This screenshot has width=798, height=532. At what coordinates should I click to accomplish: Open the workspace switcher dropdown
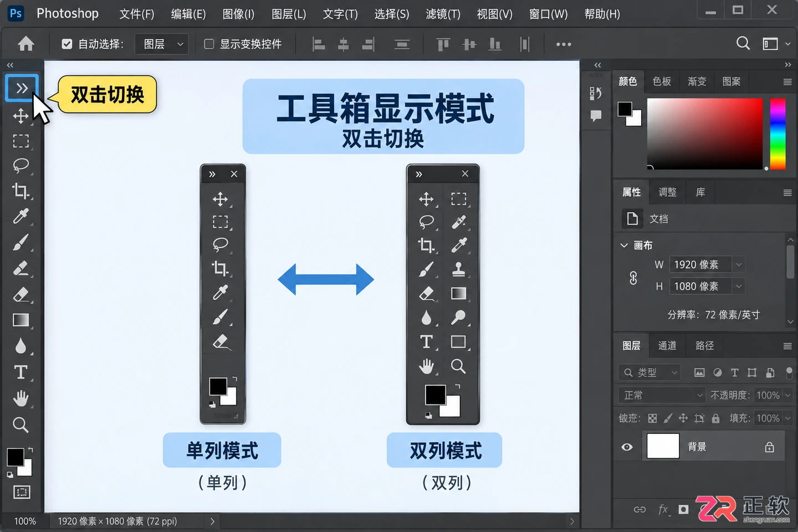point(776,44)
